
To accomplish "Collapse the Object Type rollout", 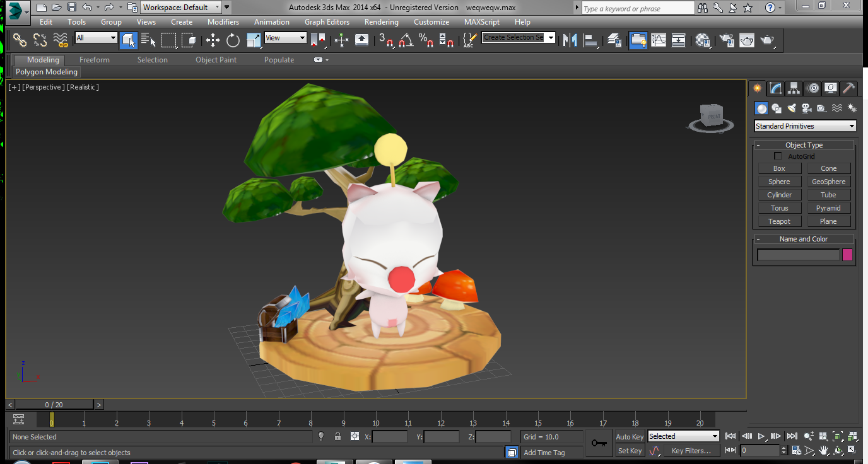I will (x=804, y=145).
